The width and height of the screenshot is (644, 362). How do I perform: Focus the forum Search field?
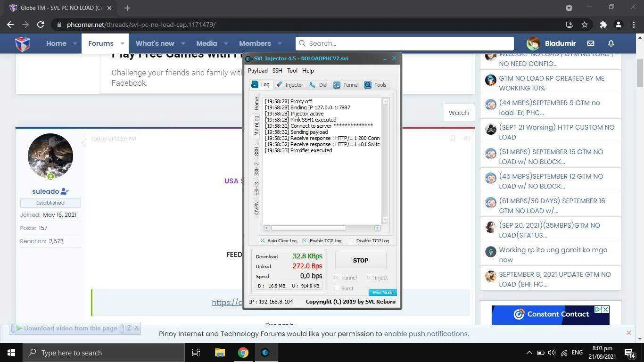[405, 43]
